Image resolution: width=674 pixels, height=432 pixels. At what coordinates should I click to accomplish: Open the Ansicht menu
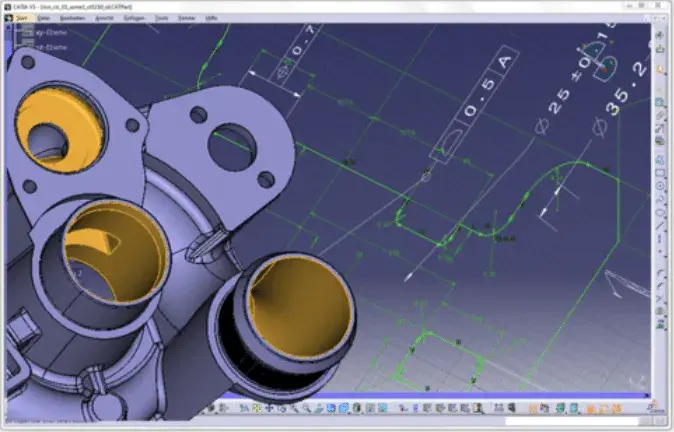click(104, 18)
